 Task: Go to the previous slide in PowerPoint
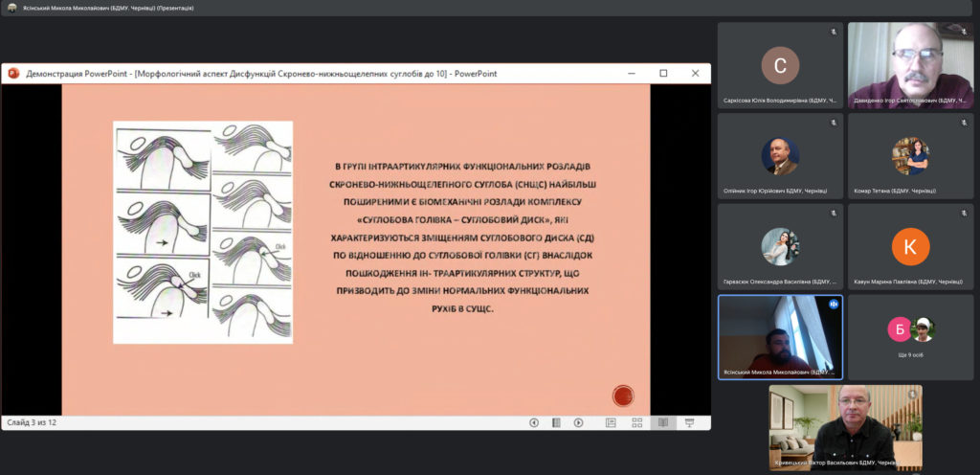(x=534, y=422)
